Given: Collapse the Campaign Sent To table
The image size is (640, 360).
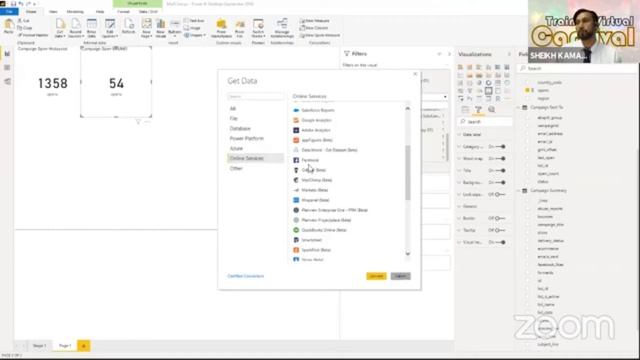Looking at the screenshot, I should point(518,107).
